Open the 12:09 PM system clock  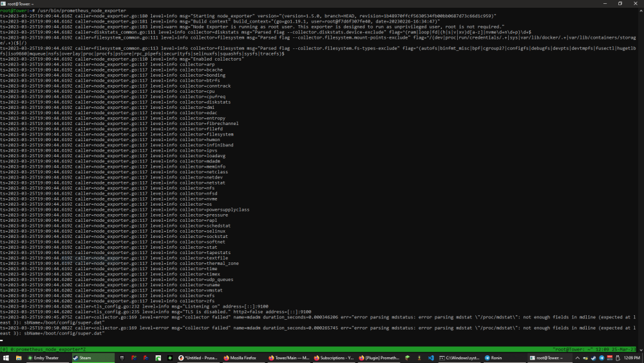point(632,358)
